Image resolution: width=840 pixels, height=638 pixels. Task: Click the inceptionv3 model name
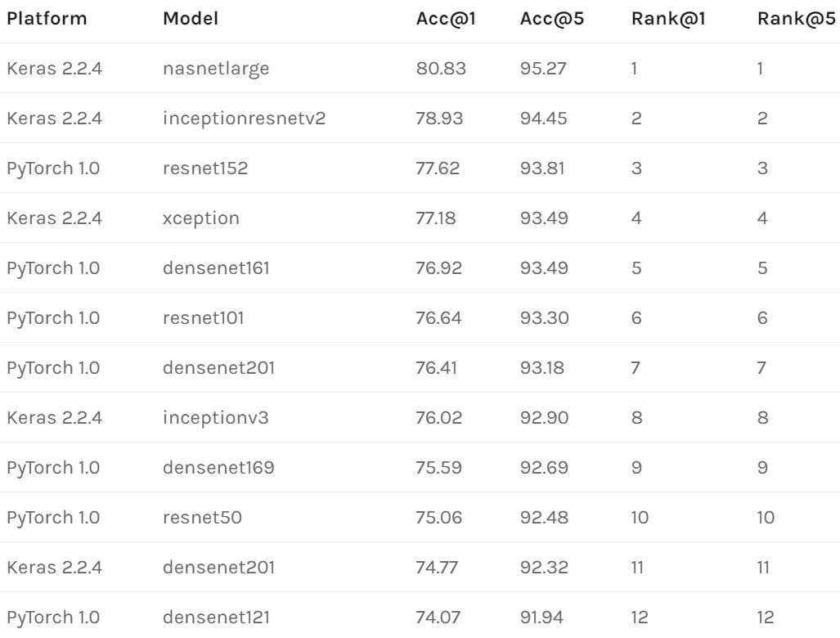click(x=216, y=418)
